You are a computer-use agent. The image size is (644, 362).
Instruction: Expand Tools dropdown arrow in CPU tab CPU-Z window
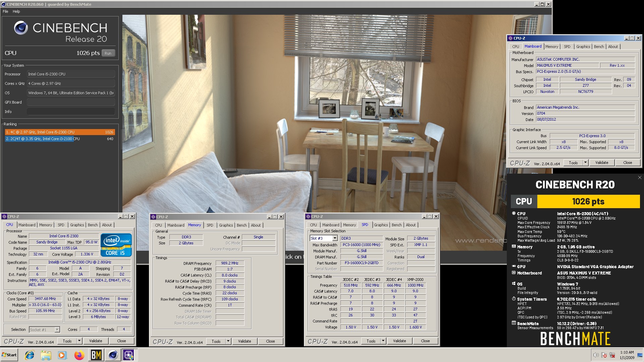tap(79, 341)
